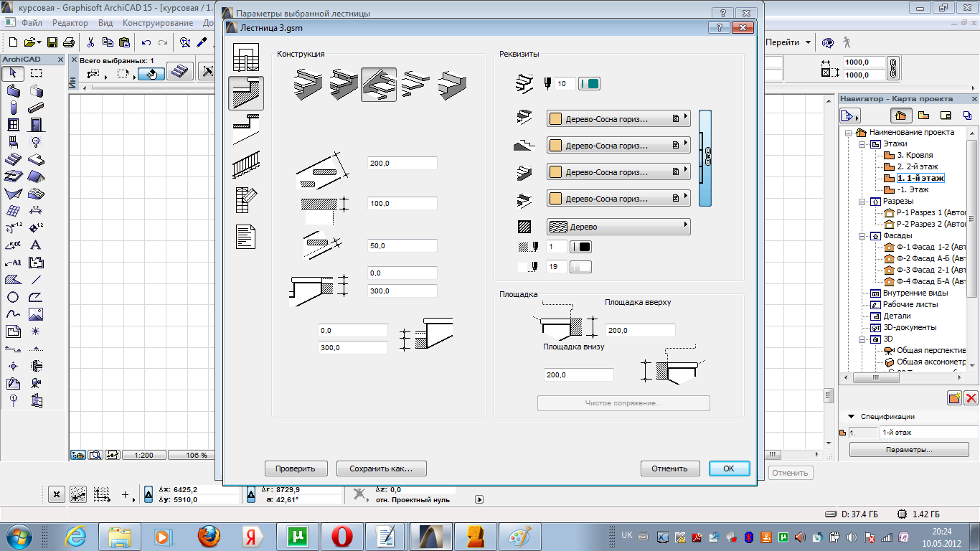This screenshot has height=551, width=980.
Task: Click the Save floppy icon in toolbar
Action: tap(53, 42)
